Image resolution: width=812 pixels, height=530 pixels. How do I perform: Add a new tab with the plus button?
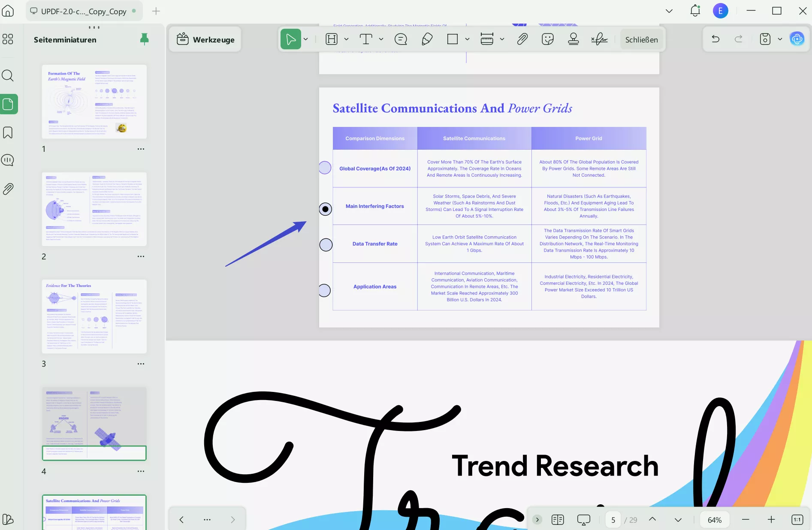pos(156,11)
